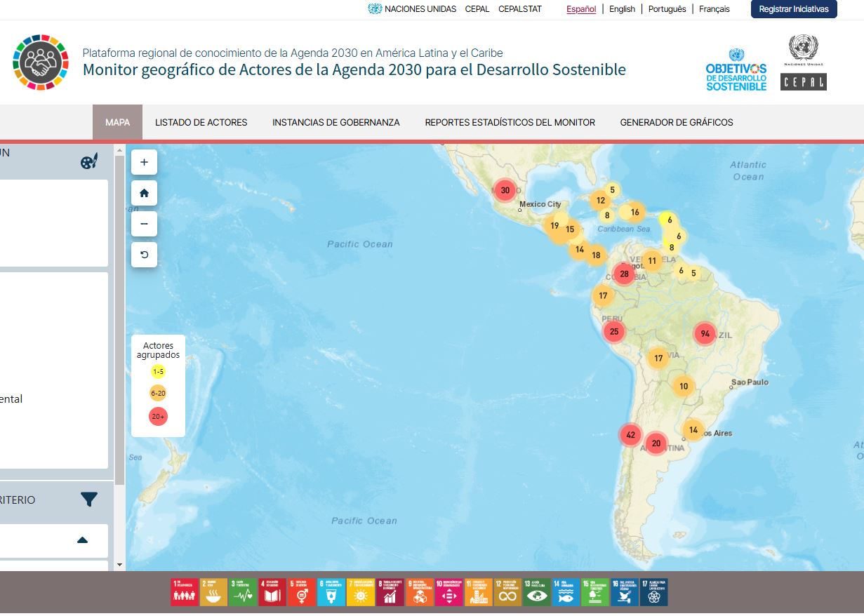Click the Panama cluster showing 18
Image resolution: width=864 pixels, height=616 pixels.
tap(596, 255)
